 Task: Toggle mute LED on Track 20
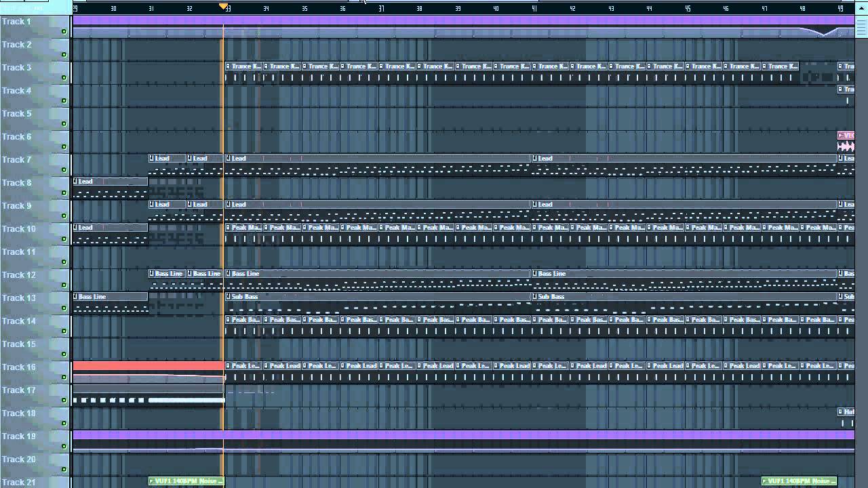point(64,470)
